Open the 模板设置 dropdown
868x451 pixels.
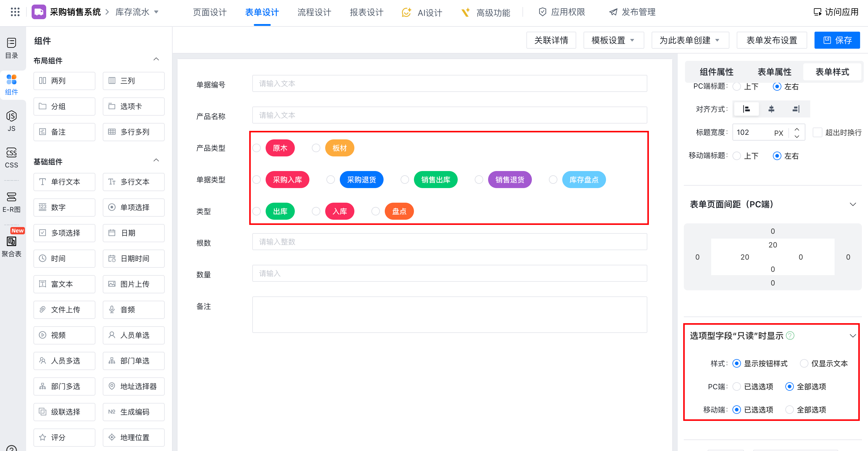pos(613,40)
